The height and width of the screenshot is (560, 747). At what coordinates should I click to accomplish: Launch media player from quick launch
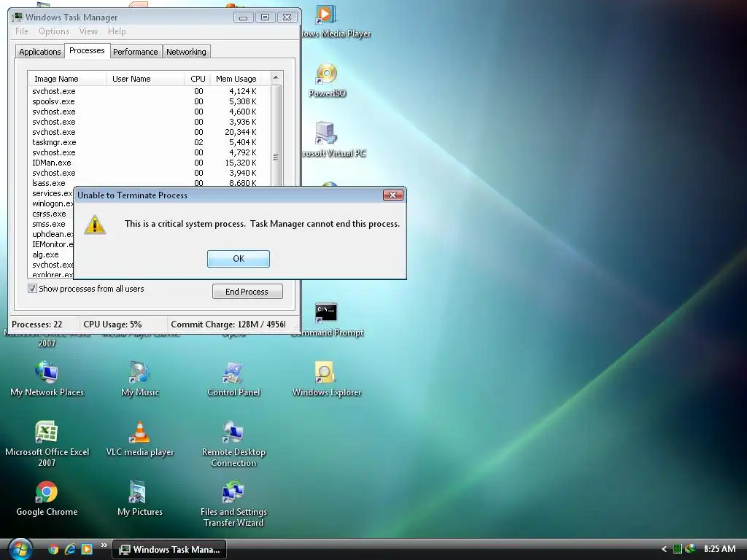87,550
